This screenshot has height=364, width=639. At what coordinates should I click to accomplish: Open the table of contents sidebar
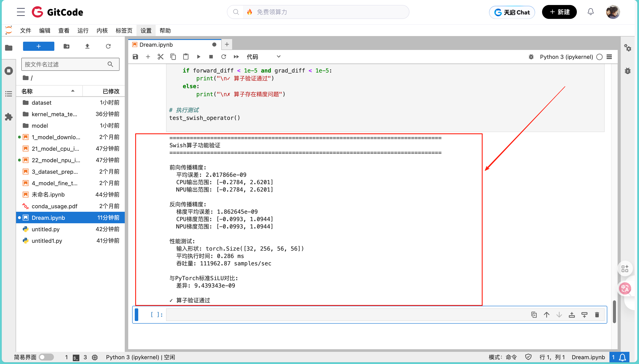click(x=9, y=94)
